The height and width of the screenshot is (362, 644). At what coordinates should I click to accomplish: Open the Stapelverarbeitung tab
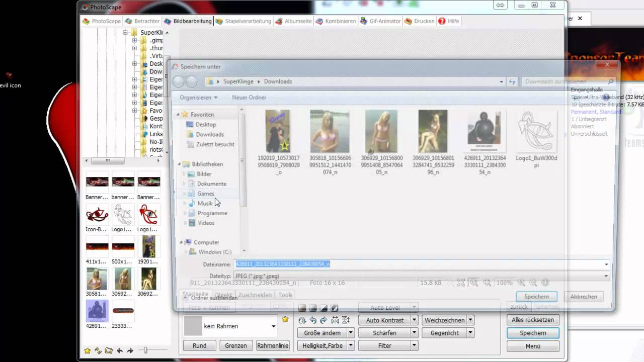point(248,21)
